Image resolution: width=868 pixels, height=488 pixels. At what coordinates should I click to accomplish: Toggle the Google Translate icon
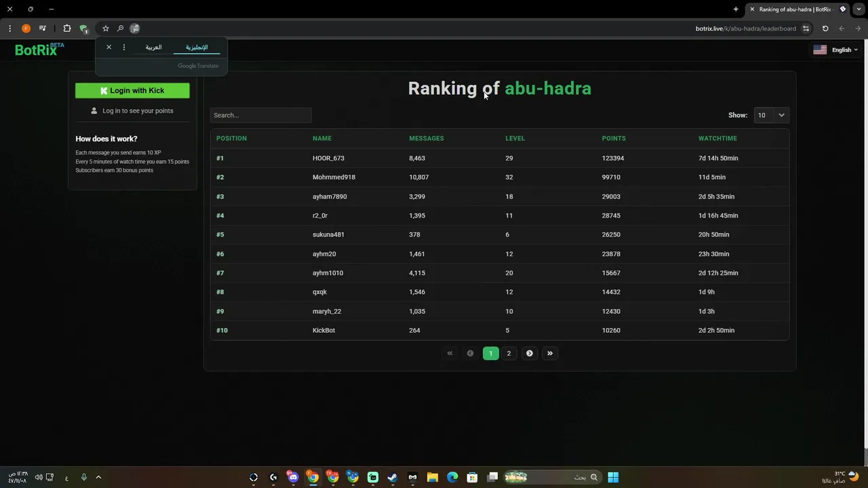pyautogui.click(x=134, y=28)
